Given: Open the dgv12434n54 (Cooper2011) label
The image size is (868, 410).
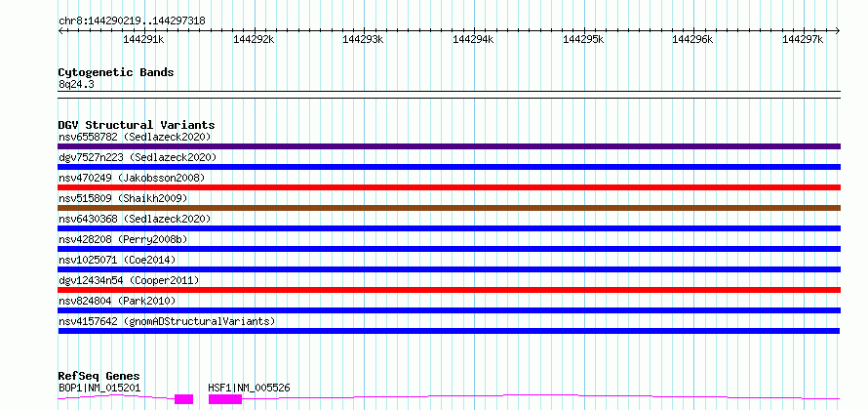Looking at the screenshot, I should (129, 280).
